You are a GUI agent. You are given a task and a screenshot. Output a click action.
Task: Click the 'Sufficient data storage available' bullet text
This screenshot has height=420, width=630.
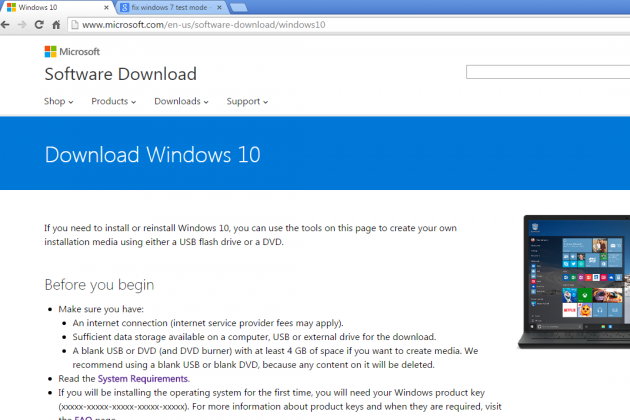point(254,337)
